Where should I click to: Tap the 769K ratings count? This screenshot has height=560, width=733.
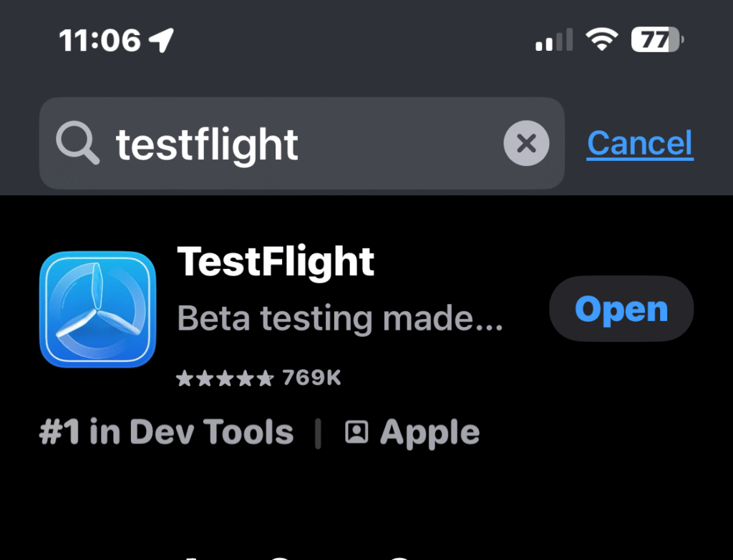pos(312,378)
